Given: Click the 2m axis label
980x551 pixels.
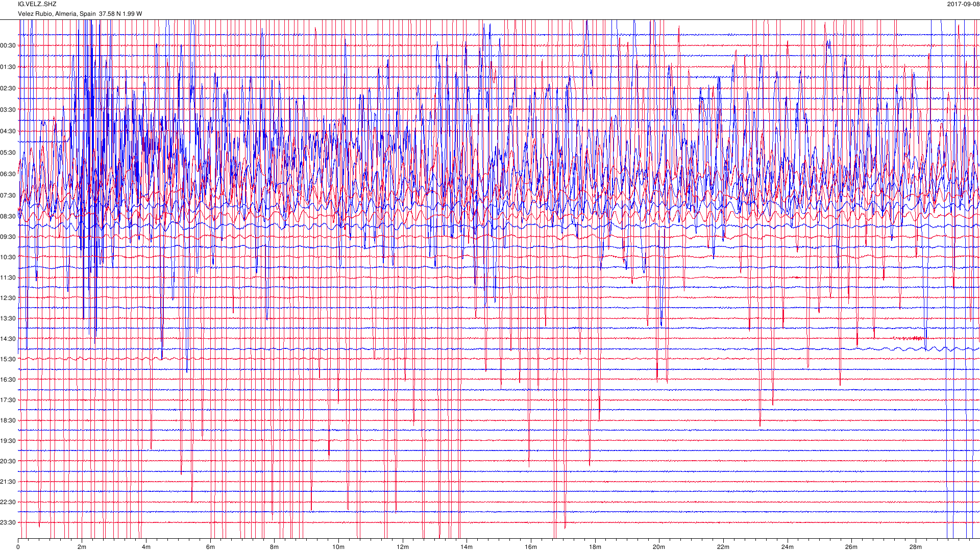Looking at the screenshot, I should (82, 547).
